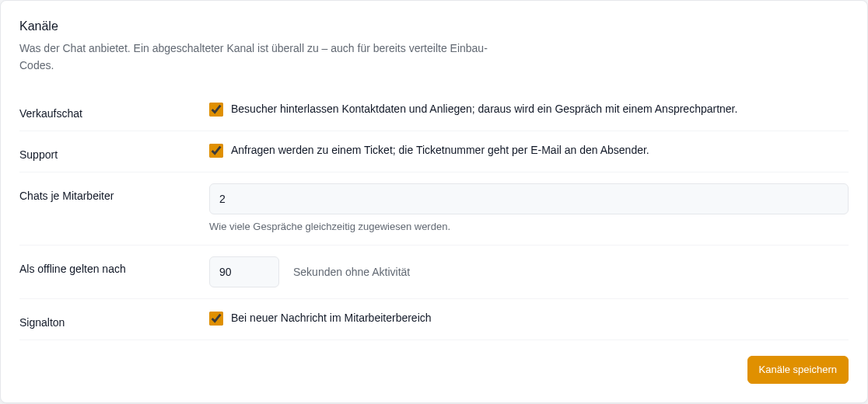Toggle the Support channel checkbox
The image size is (868, 404).
216,150
